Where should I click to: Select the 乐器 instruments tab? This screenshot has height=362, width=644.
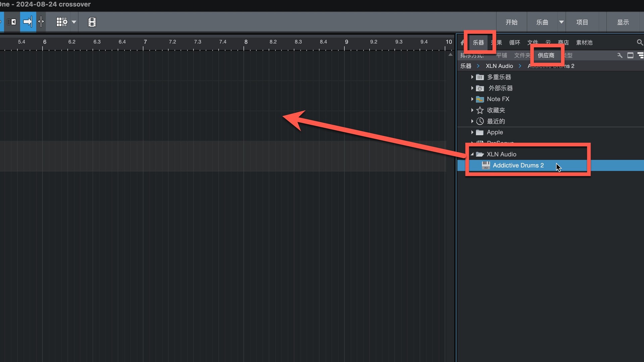[x=478, y=43]
